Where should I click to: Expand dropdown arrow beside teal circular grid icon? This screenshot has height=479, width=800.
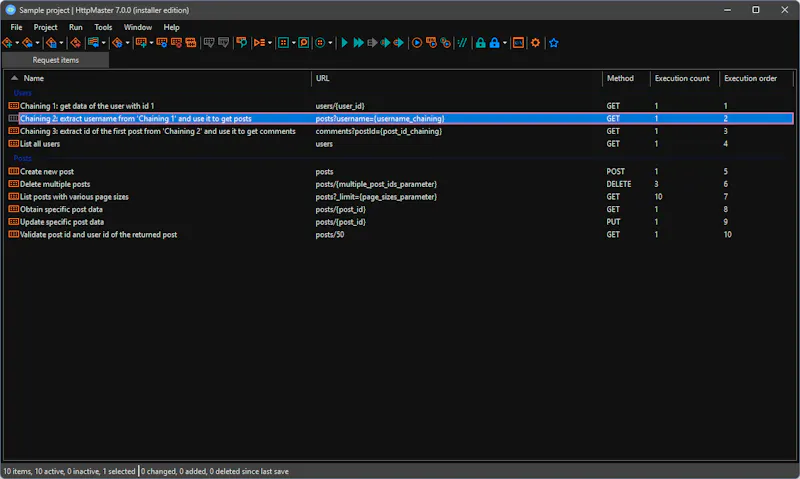[x=330, y=43]
